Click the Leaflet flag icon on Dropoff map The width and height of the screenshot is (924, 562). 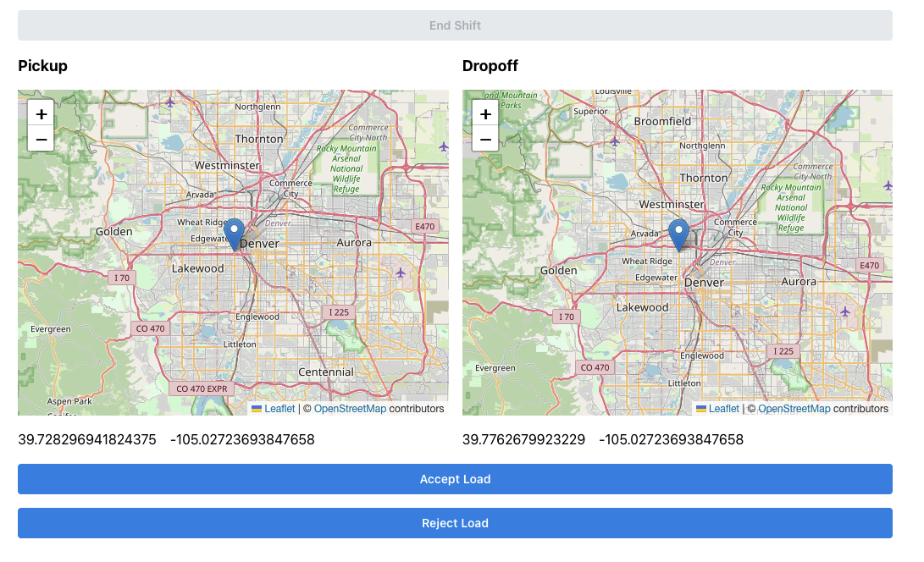701,409
